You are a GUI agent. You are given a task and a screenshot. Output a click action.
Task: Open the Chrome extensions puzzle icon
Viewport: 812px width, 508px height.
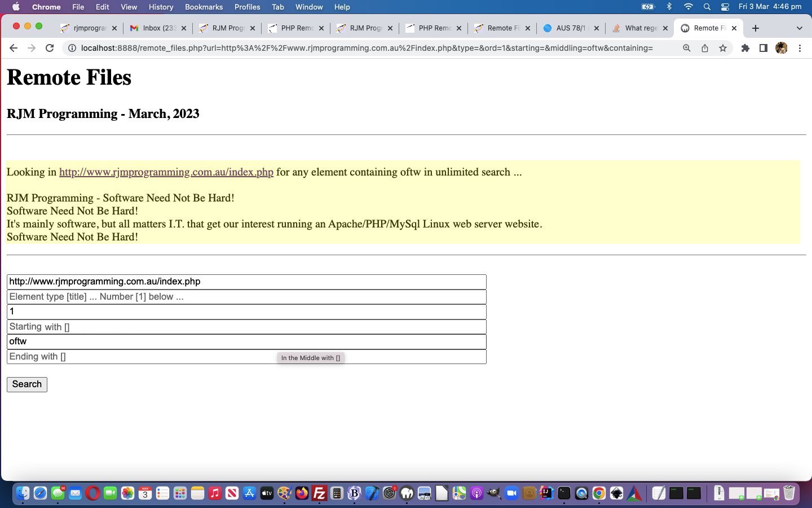click(745, 48)
